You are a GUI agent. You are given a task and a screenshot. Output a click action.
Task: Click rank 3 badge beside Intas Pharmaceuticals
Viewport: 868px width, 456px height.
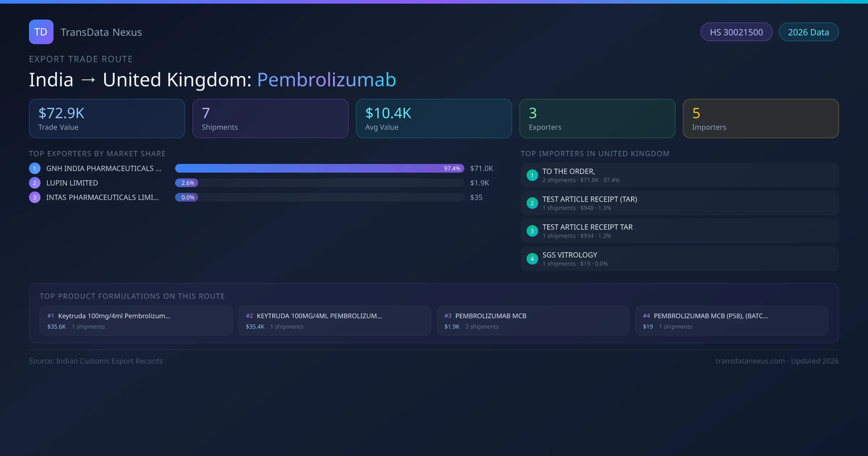click(35, 197)
